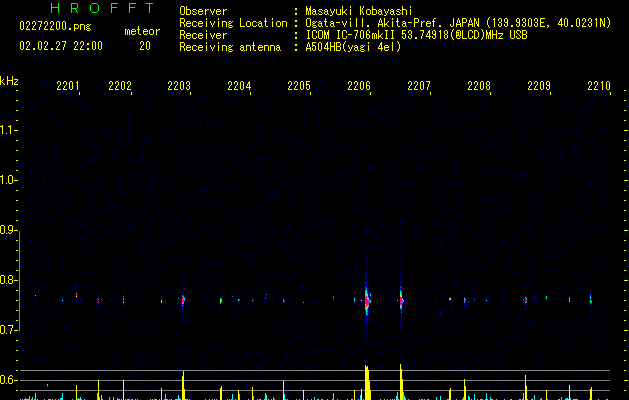Image resolution: width=629 pixels, height=400 pixels.
Task: Click the meteor echo below the 2203 marker
Action: click(x=183, y=300)
